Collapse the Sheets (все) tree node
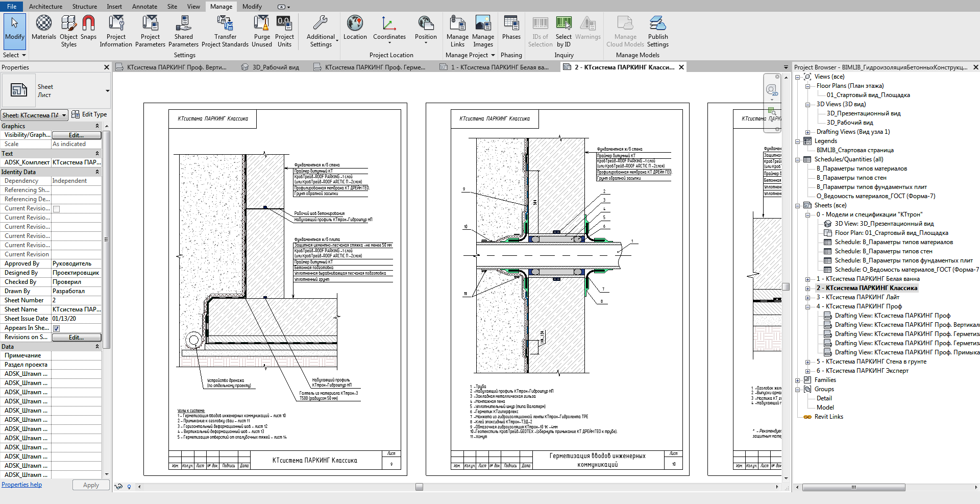Viewport: 980px width, 504px height. [x=798, y=206]
